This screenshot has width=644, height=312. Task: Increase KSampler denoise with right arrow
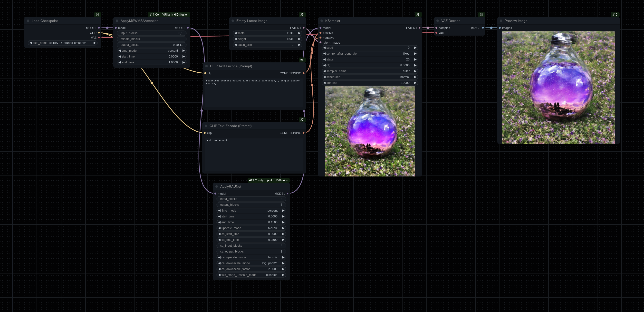415,83
